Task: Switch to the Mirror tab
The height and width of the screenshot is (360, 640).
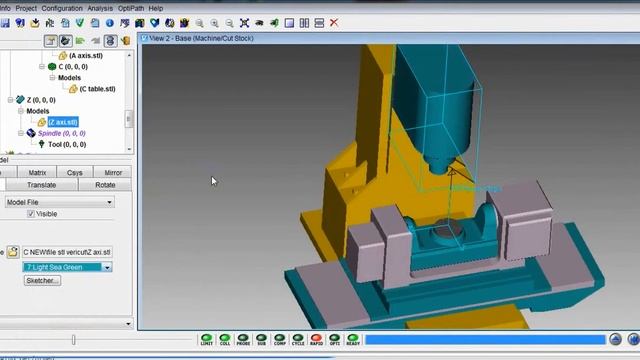Action: point(113,173)
